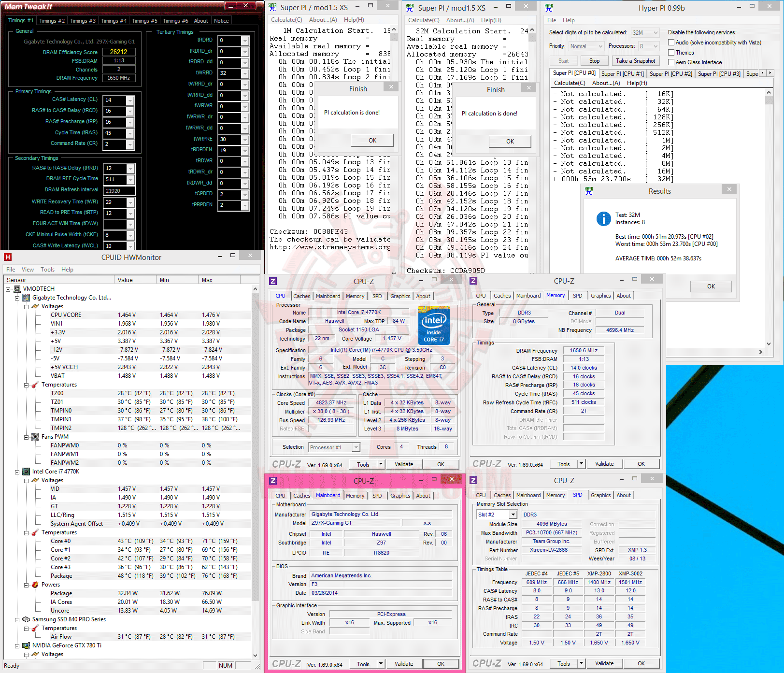Open the Notice tab in MemTweakIt
Image resolution: width=784 pixels, height=673 pixels.
221,21
